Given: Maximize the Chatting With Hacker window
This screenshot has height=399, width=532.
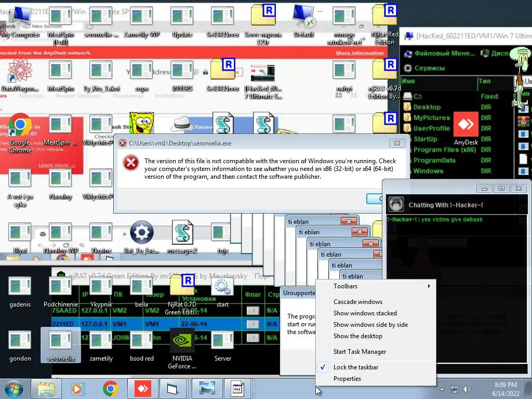Looking at the screenshot, I should [501, 188].
